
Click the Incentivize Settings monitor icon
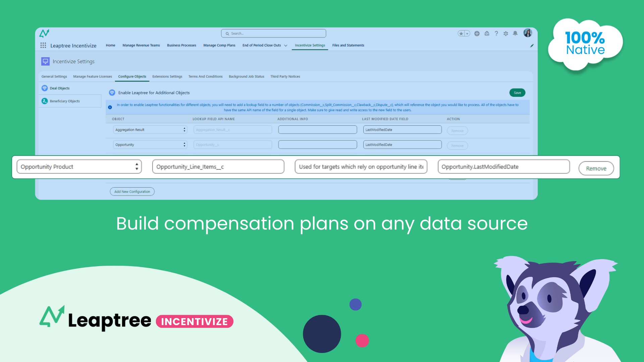[45, 61]
